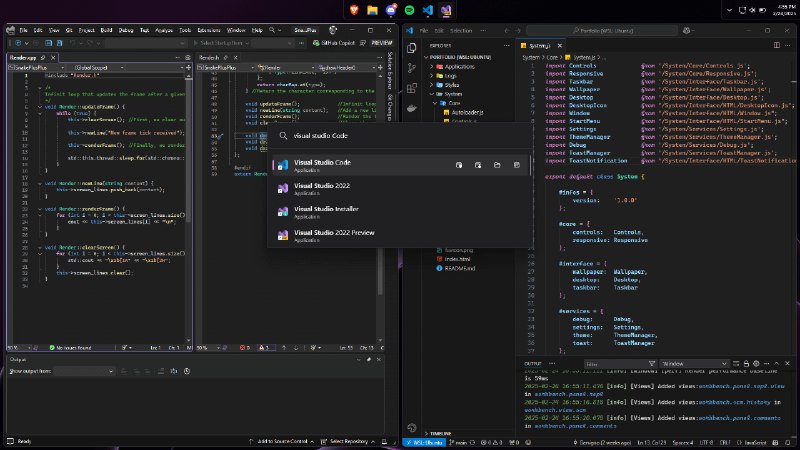Open Explorer panel more actions ellipsis

tap(507, 45)
